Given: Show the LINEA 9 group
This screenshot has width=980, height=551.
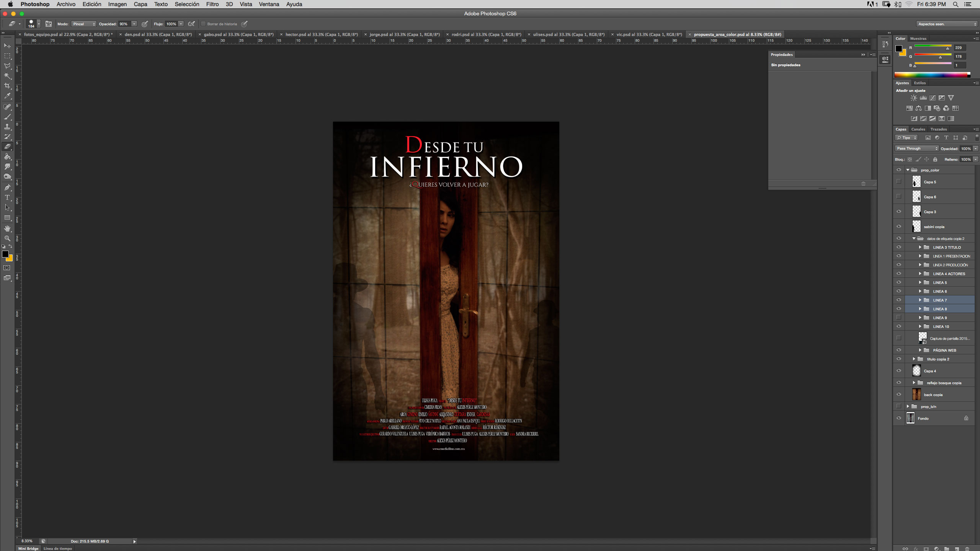Looking at the screenshot, I should point(899,318).
